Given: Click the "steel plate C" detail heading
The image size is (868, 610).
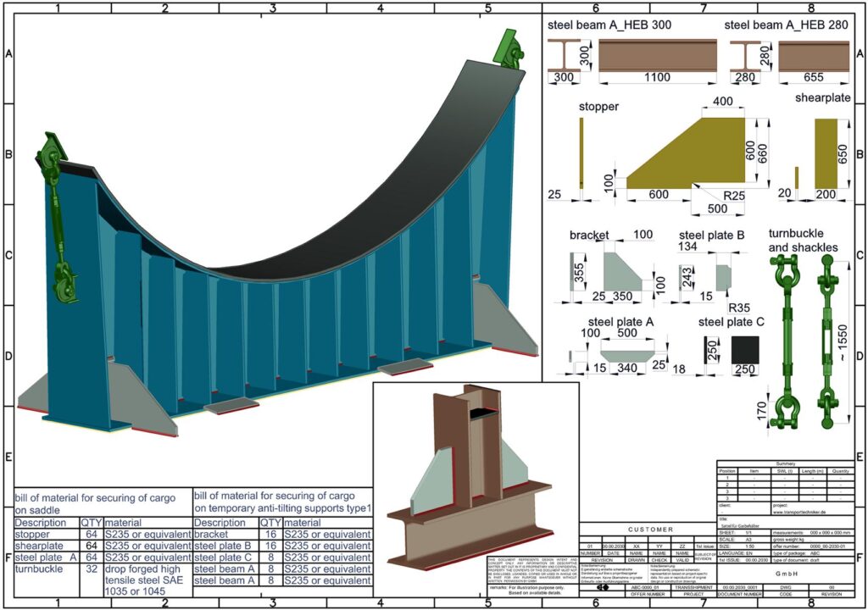Looking at the screenshot, I should [x=732, y=322].
